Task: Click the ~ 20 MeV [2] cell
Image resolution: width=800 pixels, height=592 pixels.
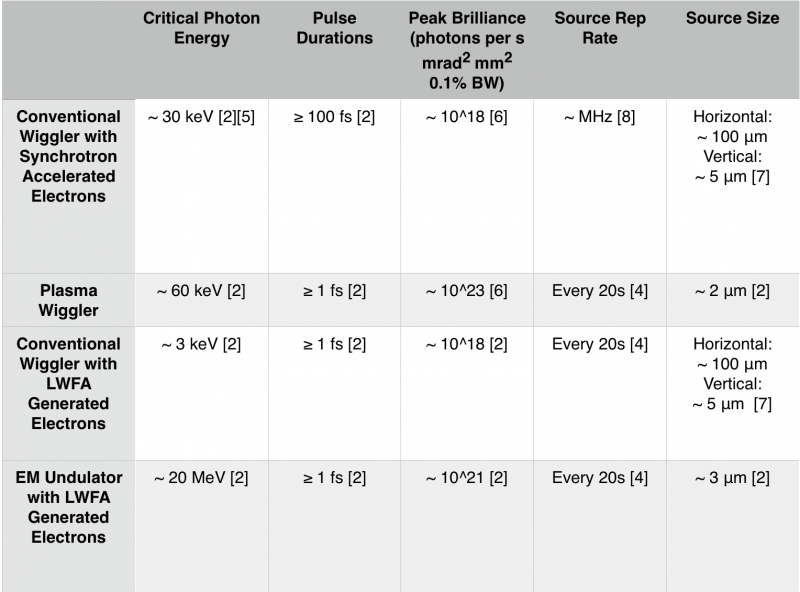Action: (x=200, y=478)
